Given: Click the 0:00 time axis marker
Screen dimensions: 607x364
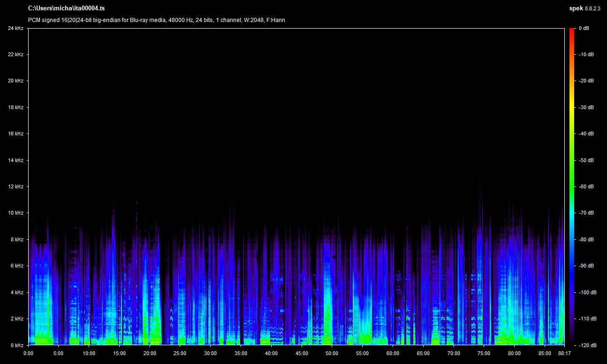Looking at the screenshot, I should (28, 353).
